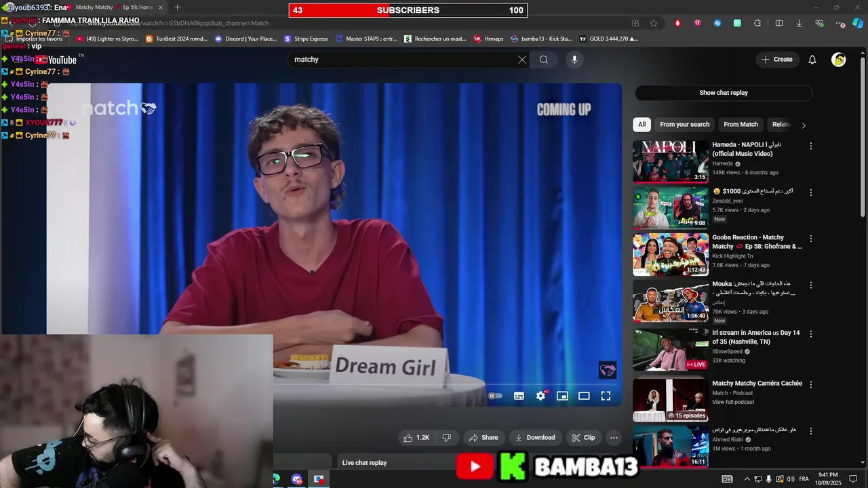Open the $1000 Zenddd_yeni video thumbnail
The height and width of the screenshot is (488, 868).
tap(671, 208)
